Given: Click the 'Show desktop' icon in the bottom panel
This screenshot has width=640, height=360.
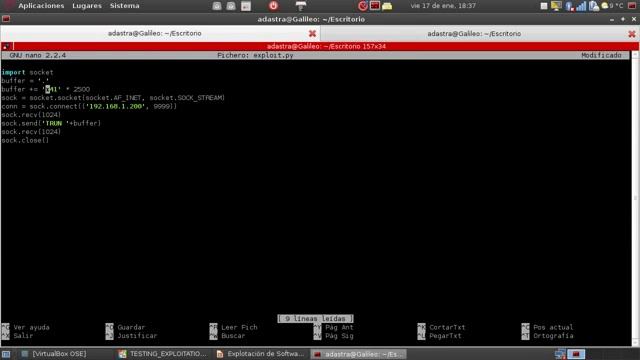Looking at the screenshot, I should click(x=6, y=354).
